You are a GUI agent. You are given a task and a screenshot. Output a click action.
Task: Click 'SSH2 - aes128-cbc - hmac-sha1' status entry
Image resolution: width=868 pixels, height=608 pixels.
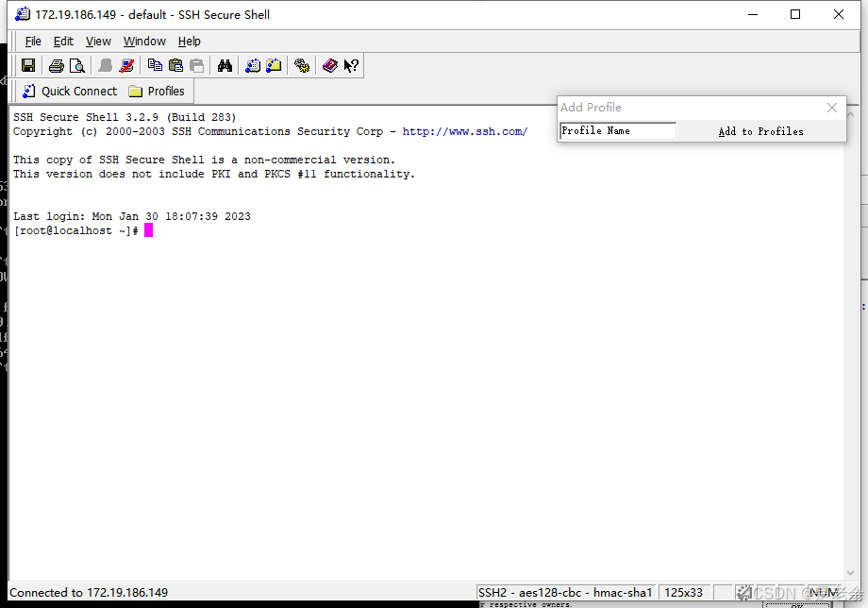point(566,593)
